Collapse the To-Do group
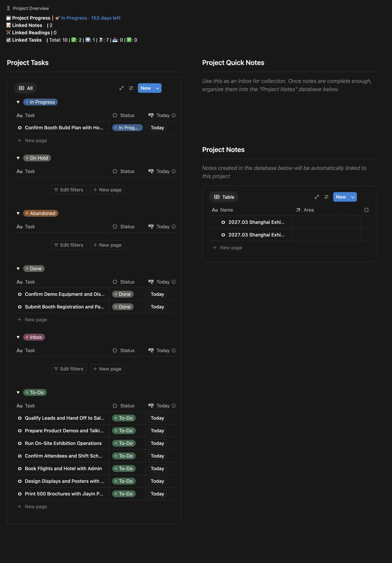The height and width of the screenshot is (563, 392). point(18,393)
